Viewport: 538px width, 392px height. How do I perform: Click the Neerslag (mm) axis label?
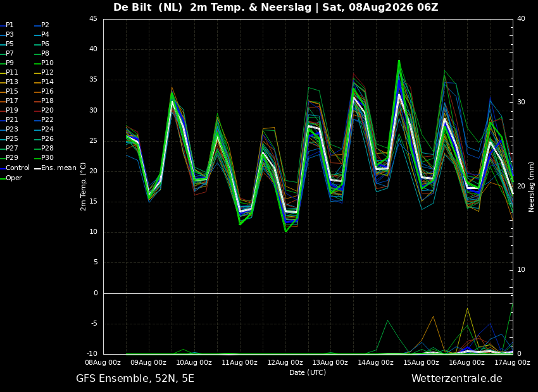pyautogui.click(x=531, y=187)
